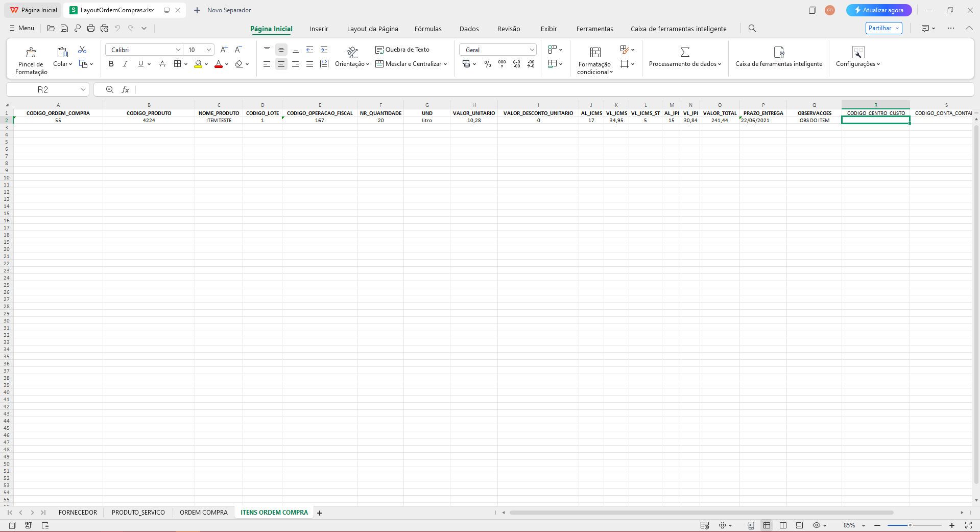
Task: Switch to the FORNECEDOR sheet tab
Action: coord(78,512)
